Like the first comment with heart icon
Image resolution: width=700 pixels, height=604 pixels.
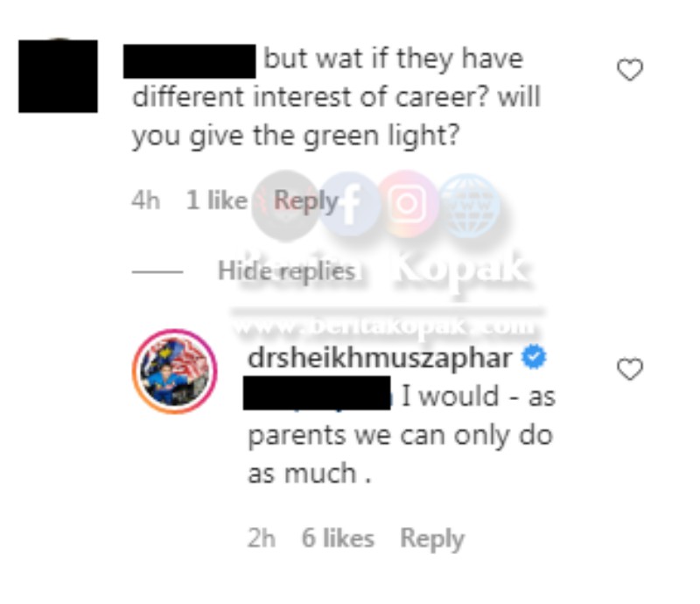click(630, 70)
